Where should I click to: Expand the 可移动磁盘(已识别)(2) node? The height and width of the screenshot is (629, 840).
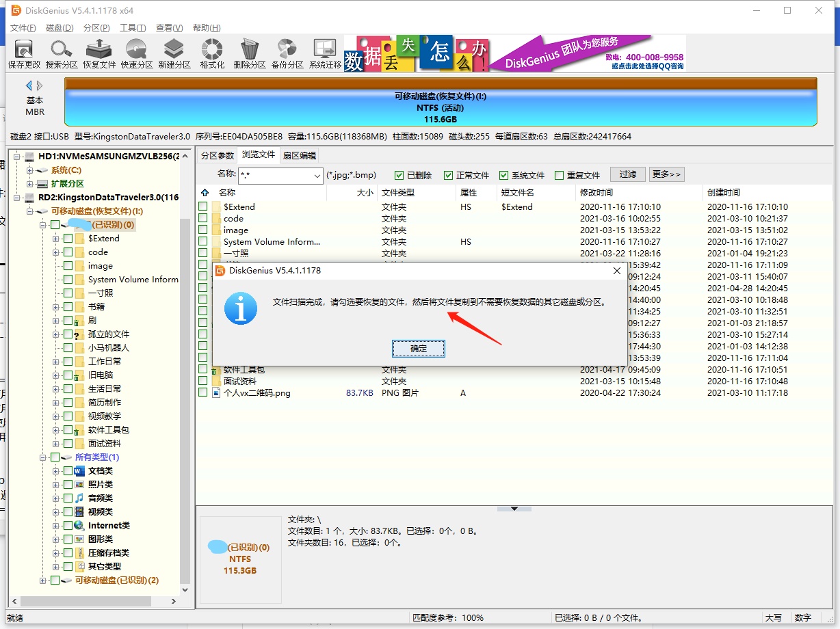tap(43, 580)
